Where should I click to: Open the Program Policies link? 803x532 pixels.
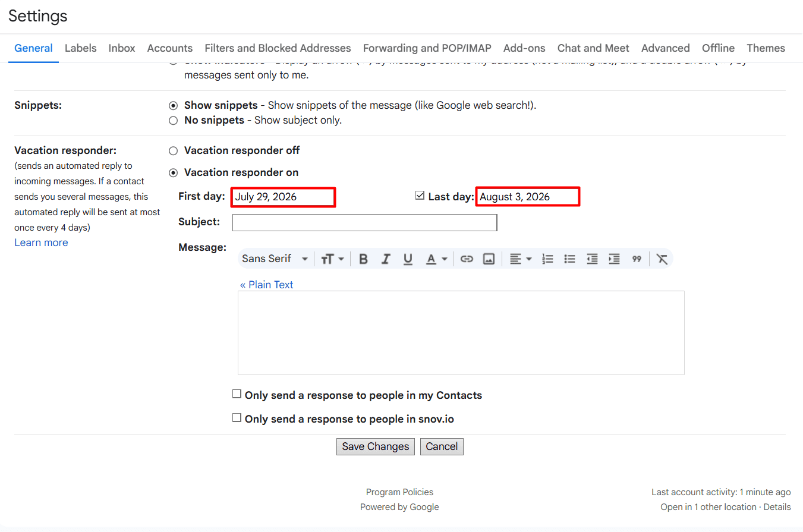pos(399,492)
